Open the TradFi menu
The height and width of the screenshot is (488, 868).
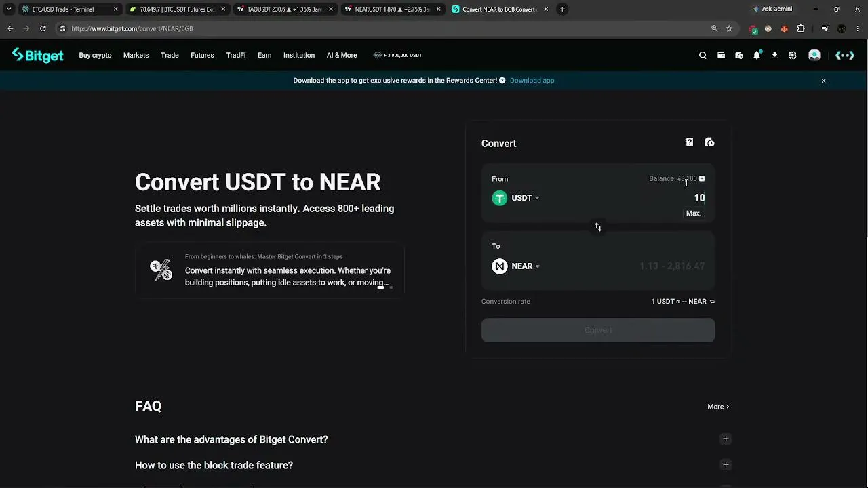(236, 56)
